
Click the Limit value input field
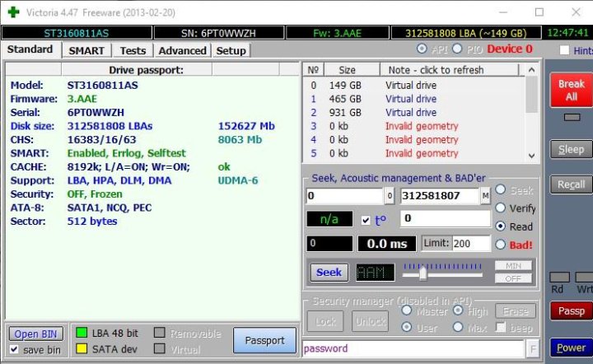pos(471,244)
